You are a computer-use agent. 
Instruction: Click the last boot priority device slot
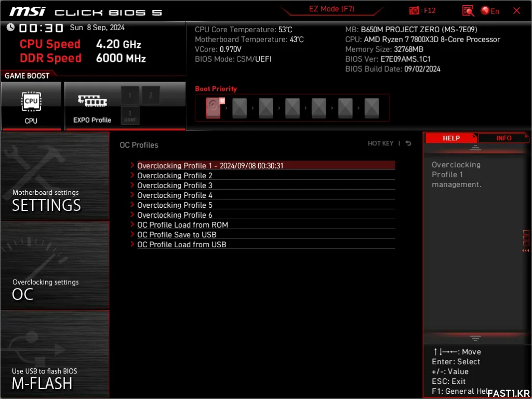(372, 108)
